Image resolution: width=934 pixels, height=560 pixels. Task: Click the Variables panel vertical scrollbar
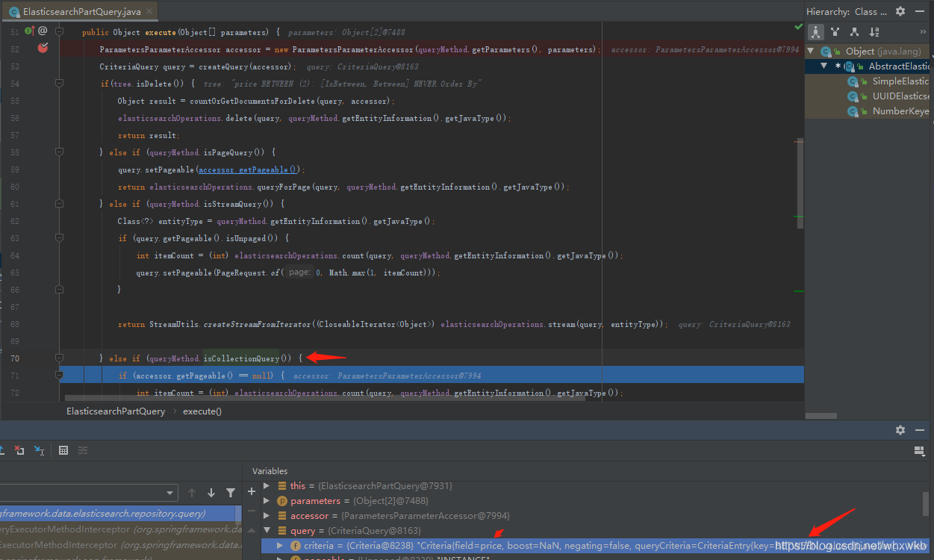click(x=926, y=505)
